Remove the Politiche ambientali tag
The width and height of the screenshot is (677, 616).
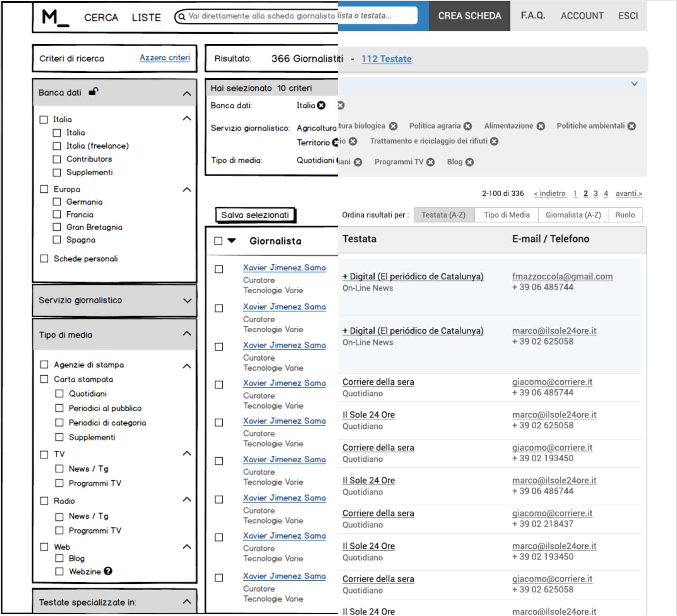pos(632,126)
